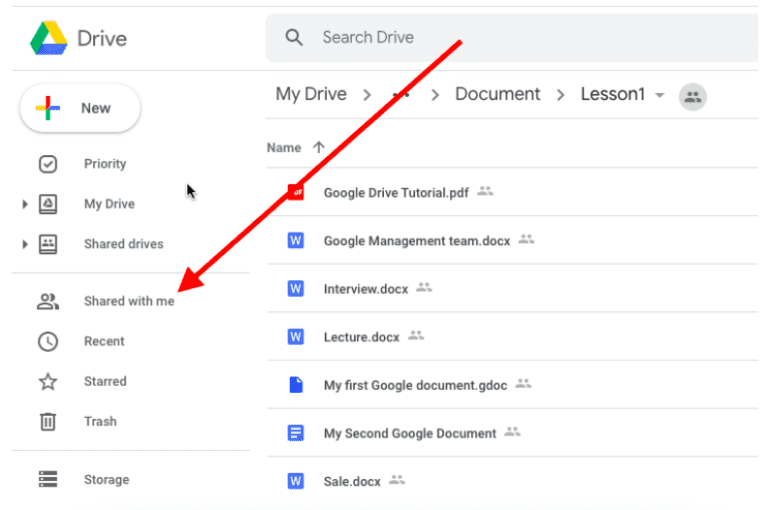Select Interview.docx file
768x510 pixels.
tap(366, 289)
